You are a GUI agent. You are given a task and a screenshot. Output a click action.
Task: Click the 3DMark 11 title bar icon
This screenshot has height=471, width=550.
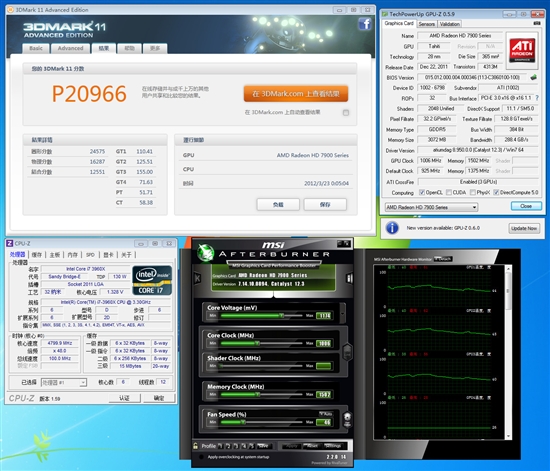point(11,10)
